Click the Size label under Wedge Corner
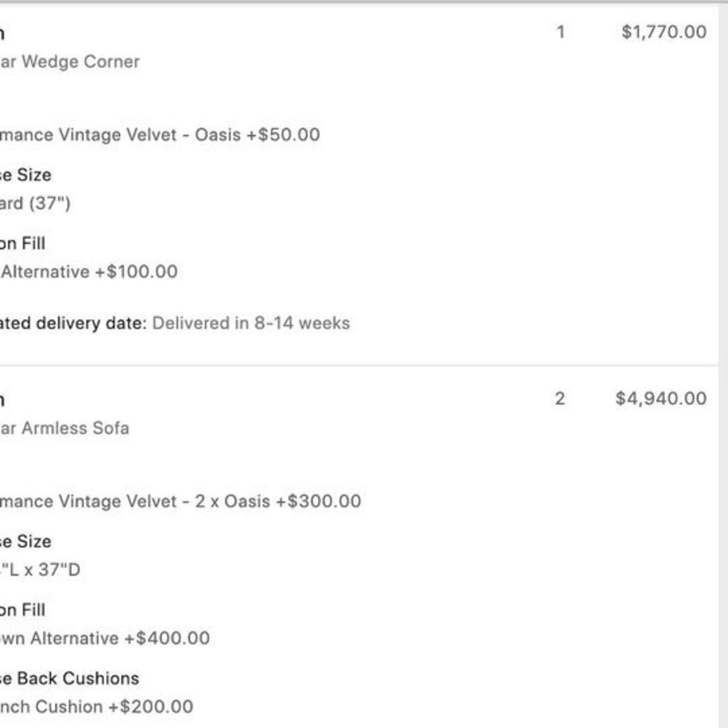The width and height of the screenshot is (728, 728). click(34, 175)
